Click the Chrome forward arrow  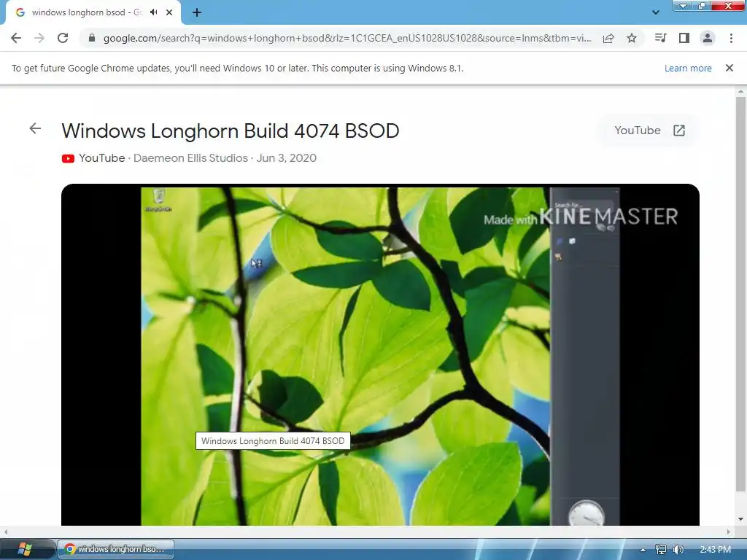tap(39, 38)
